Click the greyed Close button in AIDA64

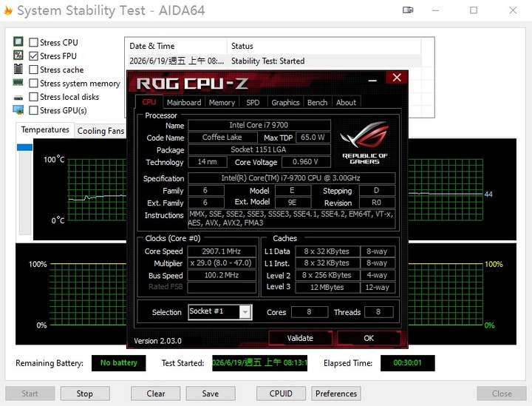tap(502, 393)
